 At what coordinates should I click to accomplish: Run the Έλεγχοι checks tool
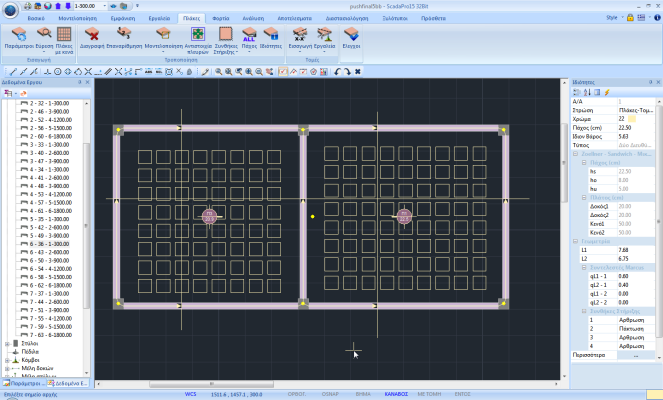[x=351, y=38]
